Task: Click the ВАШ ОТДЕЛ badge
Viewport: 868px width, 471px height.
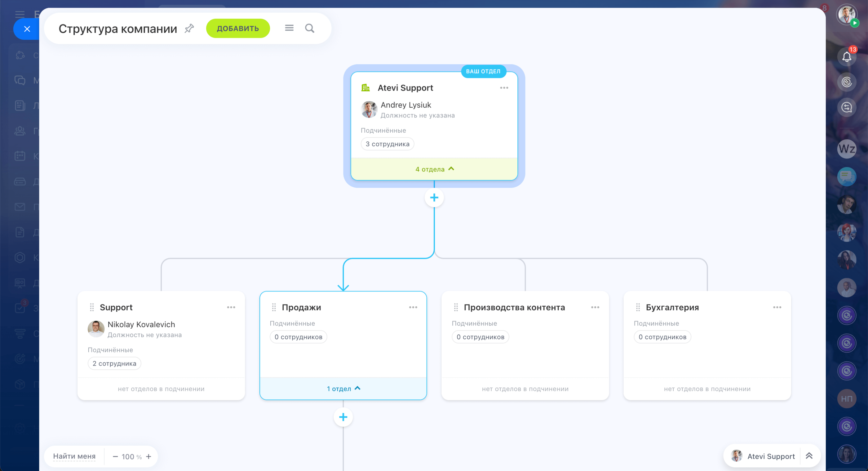Action: click(483, 72)
